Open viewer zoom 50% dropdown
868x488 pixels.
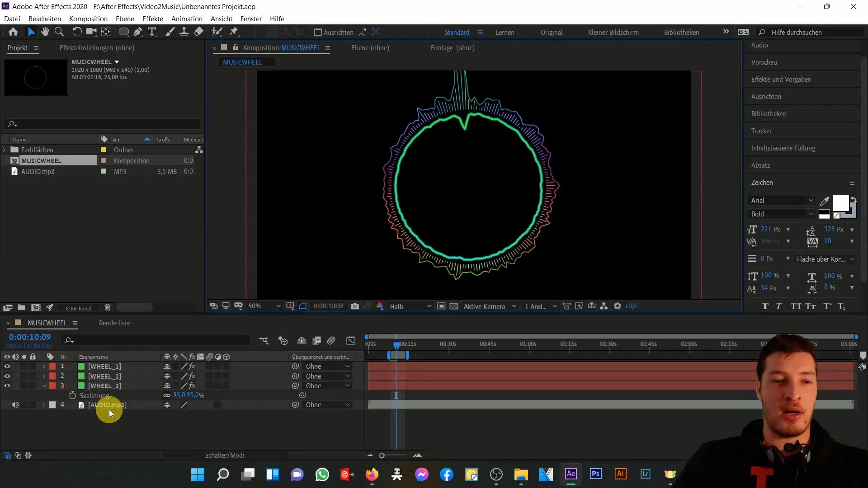click(264, 306)
